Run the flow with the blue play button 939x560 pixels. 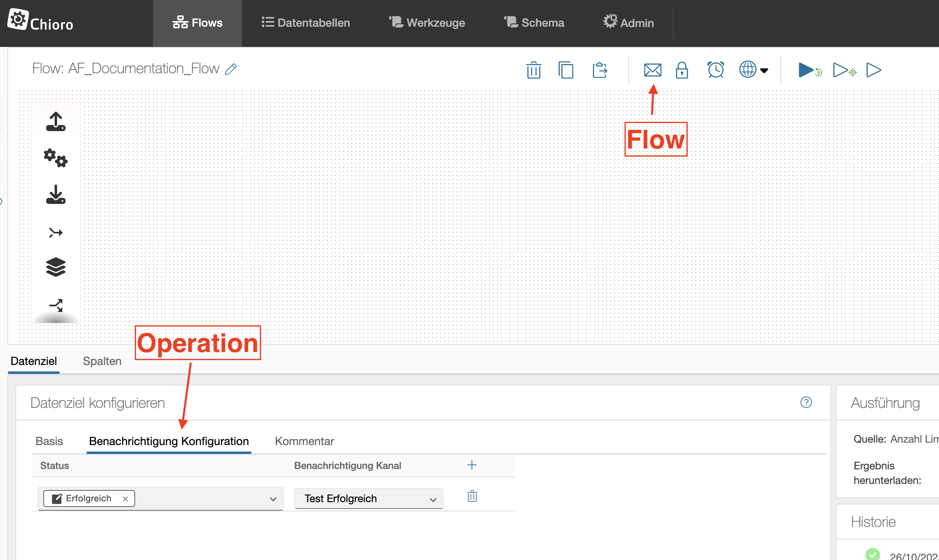tap(805, 70)
